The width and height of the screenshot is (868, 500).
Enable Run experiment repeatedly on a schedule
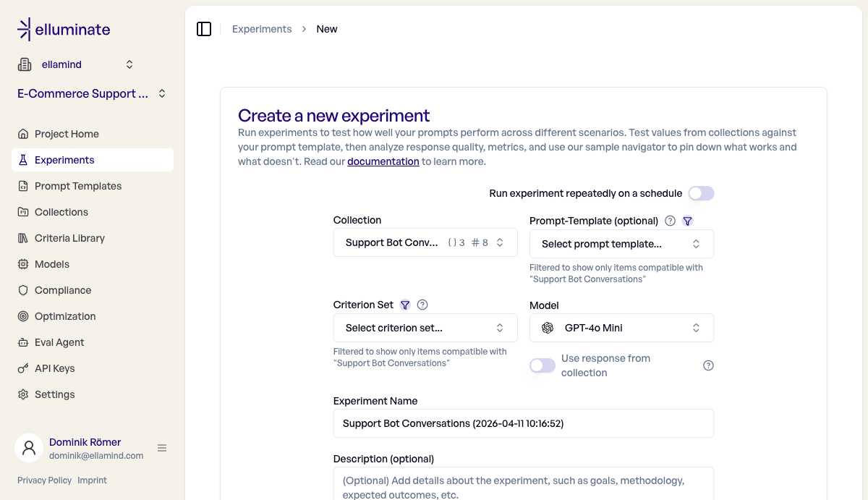coord(701,193)
